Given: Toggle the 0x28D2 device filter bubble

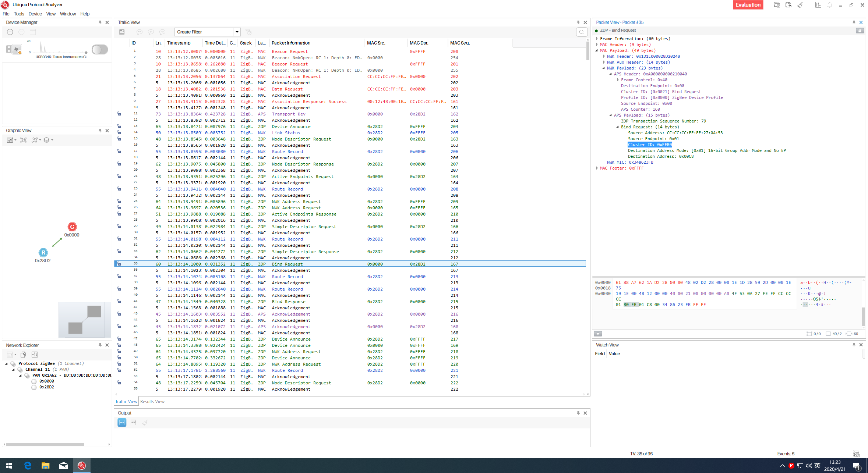Looking at the screenshot, I should point(34,387).
